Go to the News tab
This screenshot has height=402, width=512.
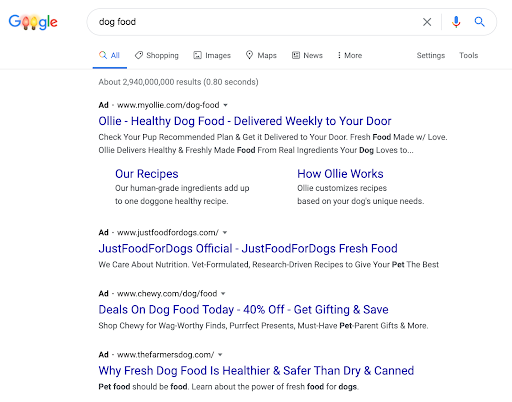pos(307,55)
